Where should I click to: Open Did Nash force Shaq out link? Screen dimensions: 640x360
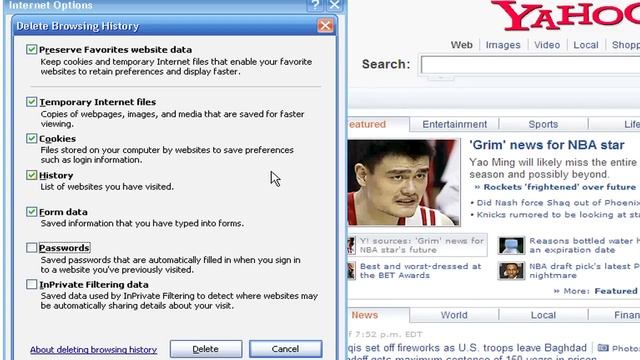pos(558,203)
